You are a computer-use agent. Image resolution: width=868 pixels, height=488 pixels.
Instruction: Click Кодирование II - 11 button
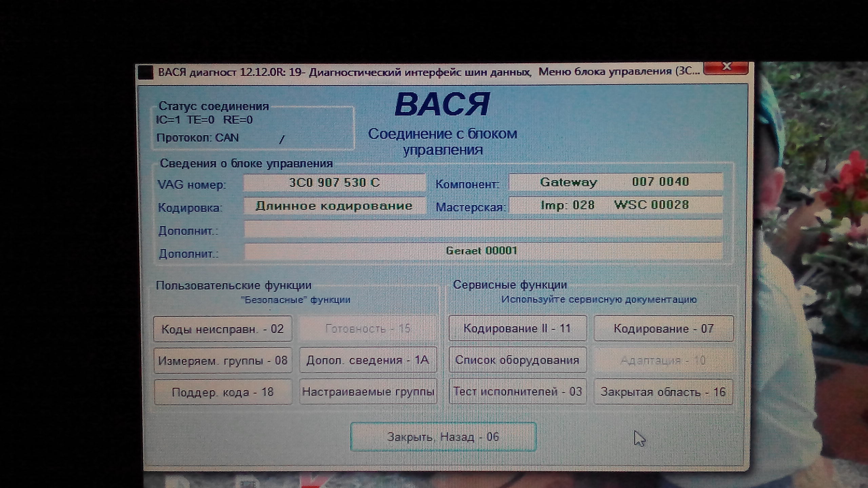(x=517, y=328)
